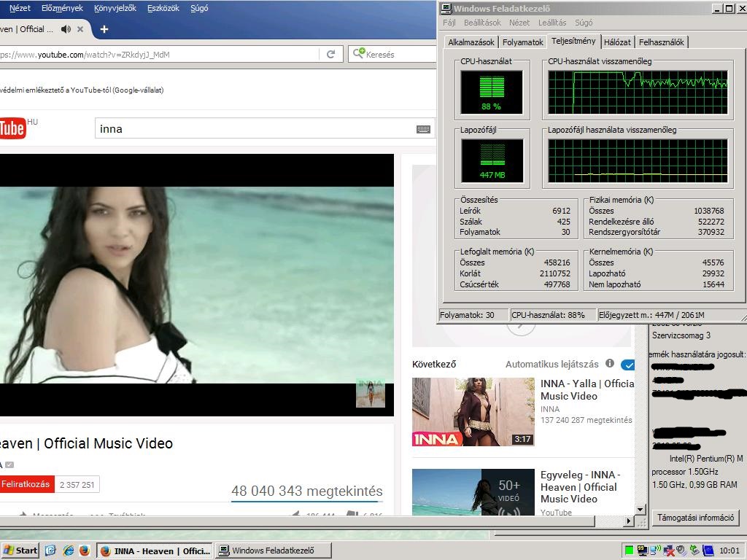Viewport: 747px width, 560px height.
Task: Click the info icon beside Automatikus lejátszás
Action: [609, 363]
